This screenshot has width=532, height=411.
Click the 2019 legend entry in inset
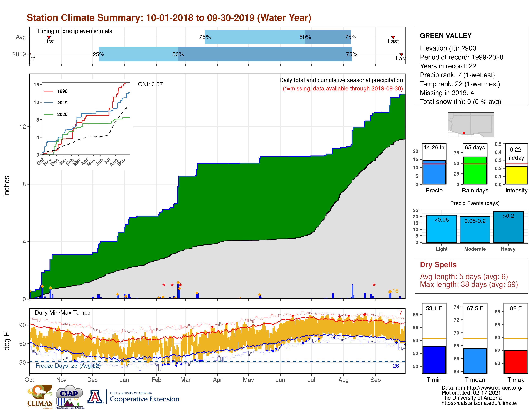56,103
